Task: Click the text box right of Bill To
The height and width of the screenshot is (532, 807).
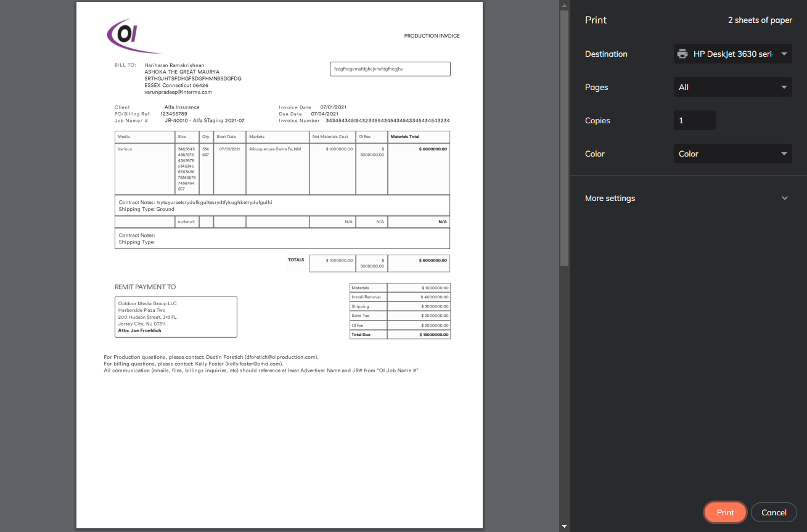Action: coord(390,69)
